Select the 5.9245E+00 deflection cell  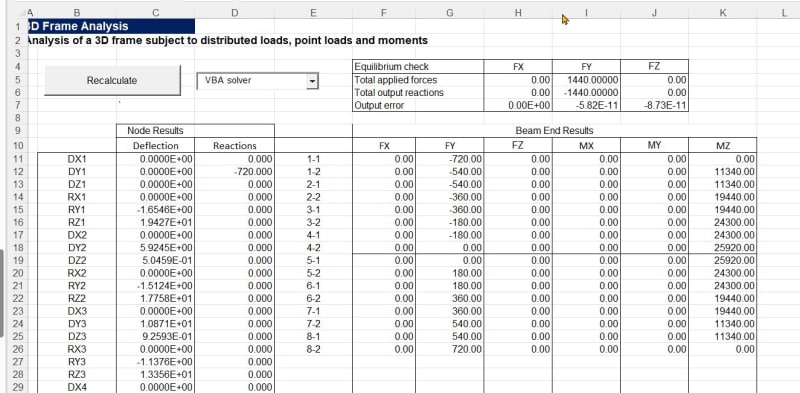pyautogui.click(x=156, y=248)
